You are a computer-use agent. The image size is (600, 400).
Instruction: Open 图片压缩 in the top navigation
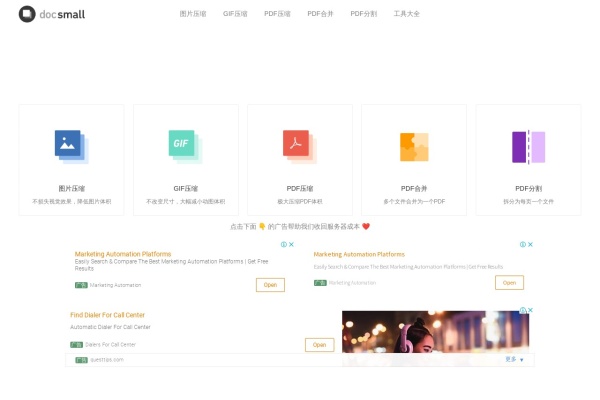tap(191, 14)
